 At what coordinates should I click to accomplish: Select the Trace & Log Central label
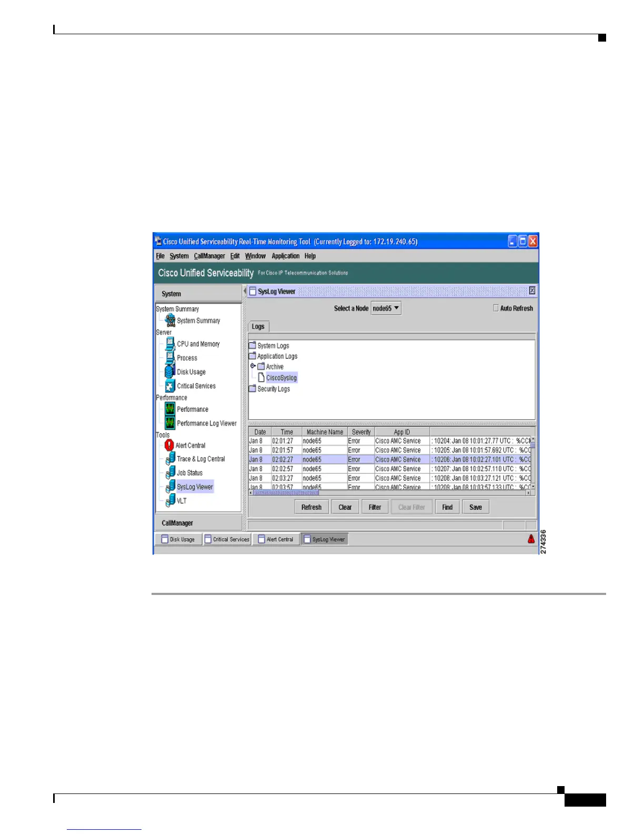coord(201,459)
